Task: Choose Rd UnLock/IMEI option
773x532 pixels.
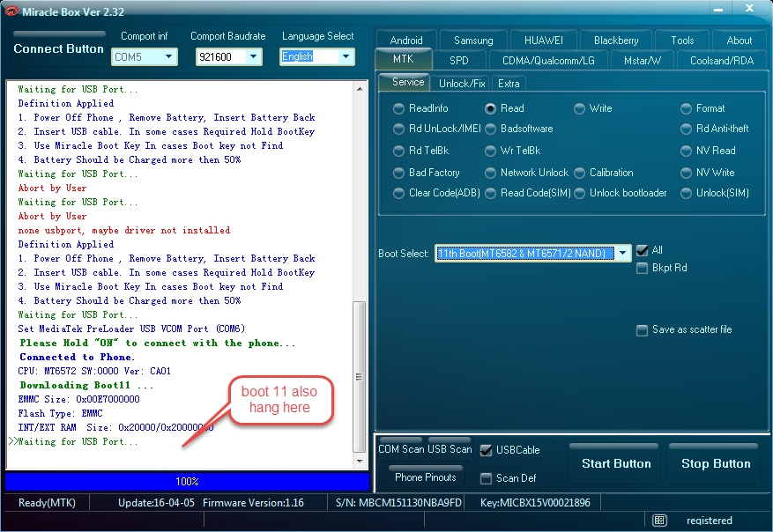Action: [x=398, y=129]
